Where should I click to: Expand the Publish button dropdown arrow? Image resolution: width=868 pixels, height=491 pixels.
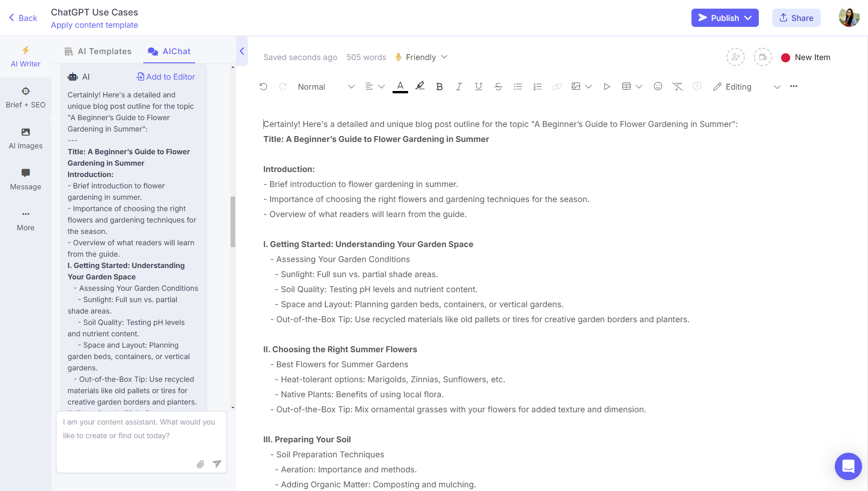tap(748, 18)
